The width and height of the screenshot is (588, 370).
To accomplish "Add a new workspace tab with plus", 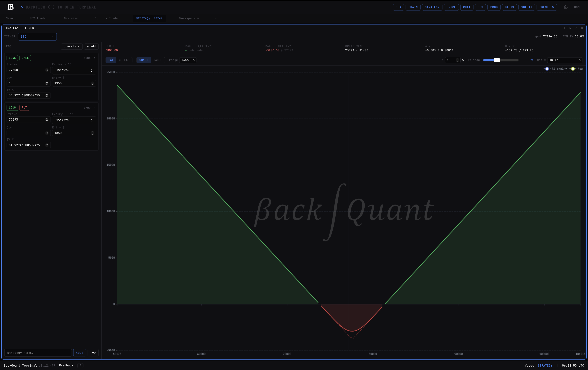I will tap(216, 18).
